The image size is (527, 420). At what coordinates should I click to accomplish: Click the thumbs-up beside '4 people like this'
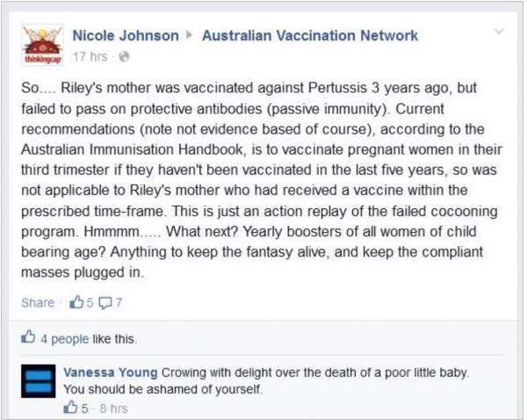[x=28, y=337]
